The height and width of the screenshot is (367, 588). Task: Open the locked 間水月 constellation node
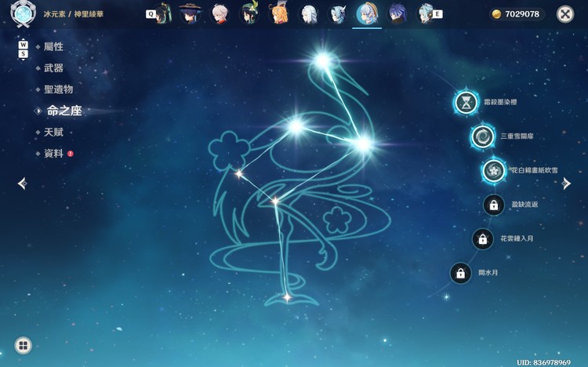[x=460, y=273]
